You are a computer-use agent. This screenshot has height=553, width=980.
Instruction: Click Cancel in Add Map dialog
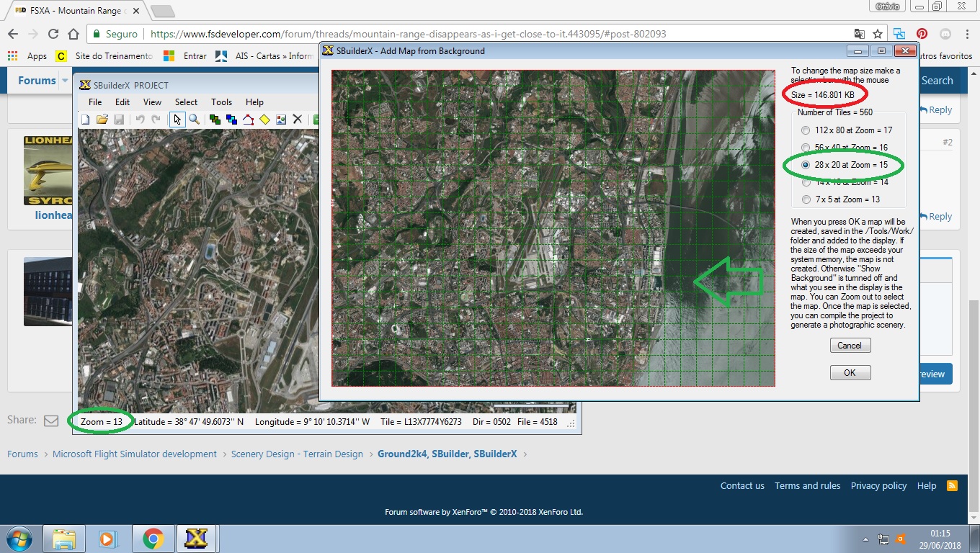(x=850, y=345)
